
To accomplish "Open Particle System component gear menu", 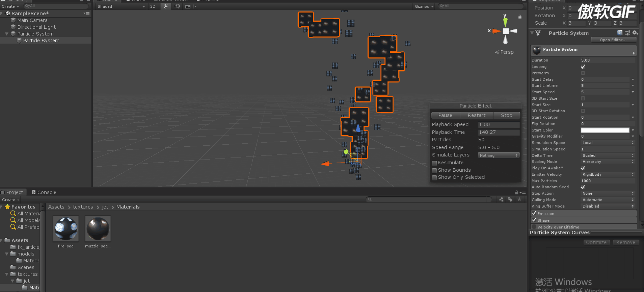I will point(635,33).
